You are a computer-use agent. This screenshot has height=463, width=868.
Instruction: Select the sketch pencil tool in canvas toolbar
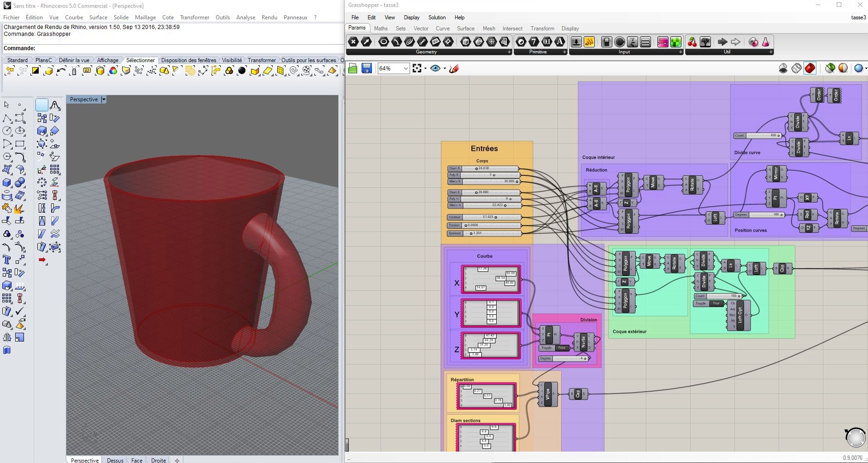(x=454, y=69)
